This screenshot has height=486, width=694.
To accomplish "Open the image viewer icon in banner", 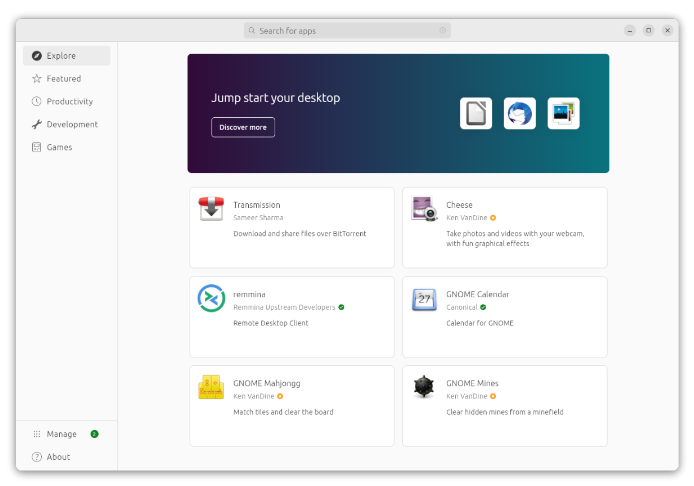I will pyautogui.click(x=563, y=113).
